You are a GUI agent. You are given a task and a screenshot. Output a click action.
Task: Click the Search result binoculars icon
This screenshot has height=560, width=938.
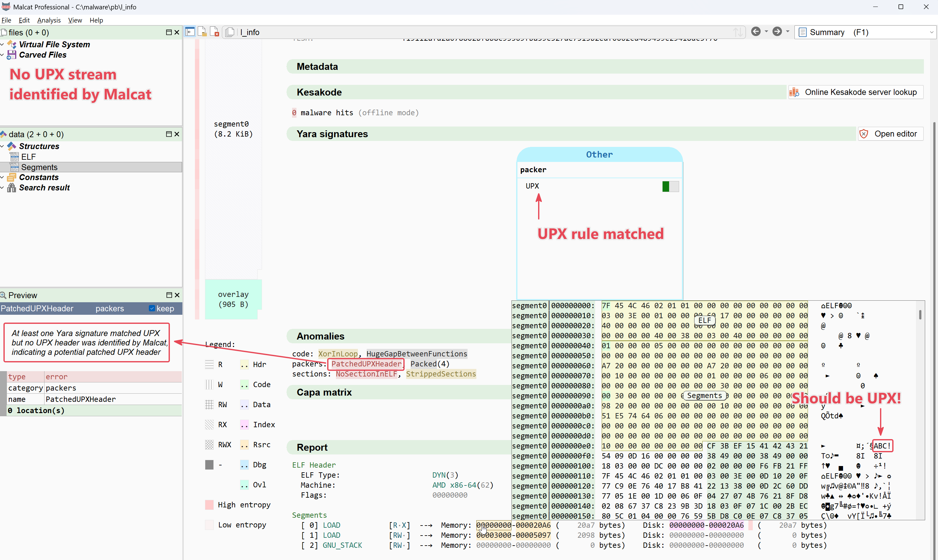[x=12, y=188]
